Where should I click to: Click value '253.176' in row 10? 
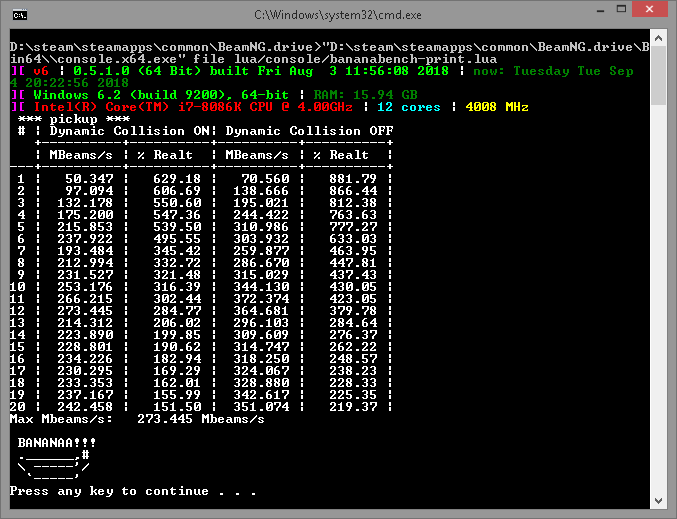[x=85, y=287]
